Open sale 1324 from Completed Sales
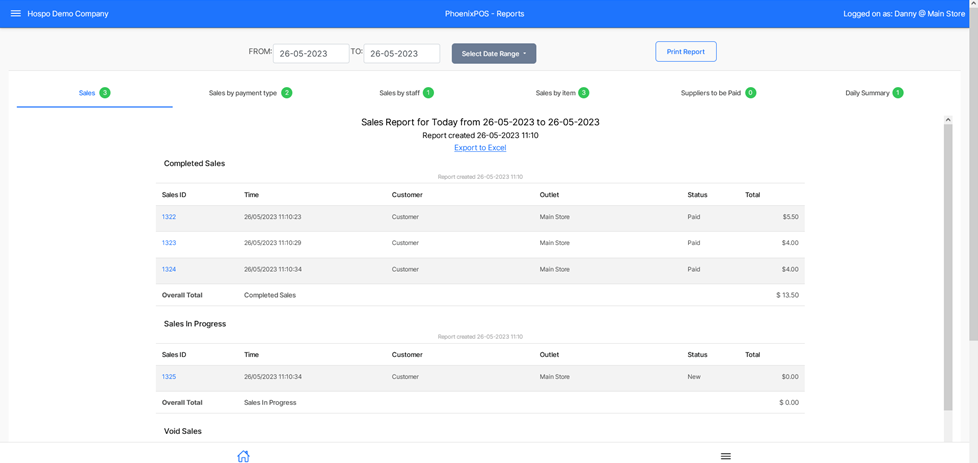This screenshot has height=463, width=978. 169,269
